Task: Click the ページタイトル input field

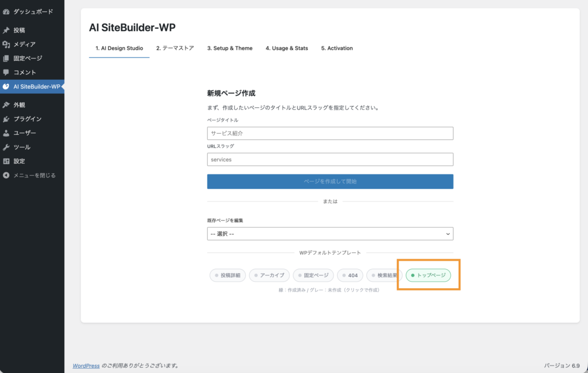Action: (330, 133)
